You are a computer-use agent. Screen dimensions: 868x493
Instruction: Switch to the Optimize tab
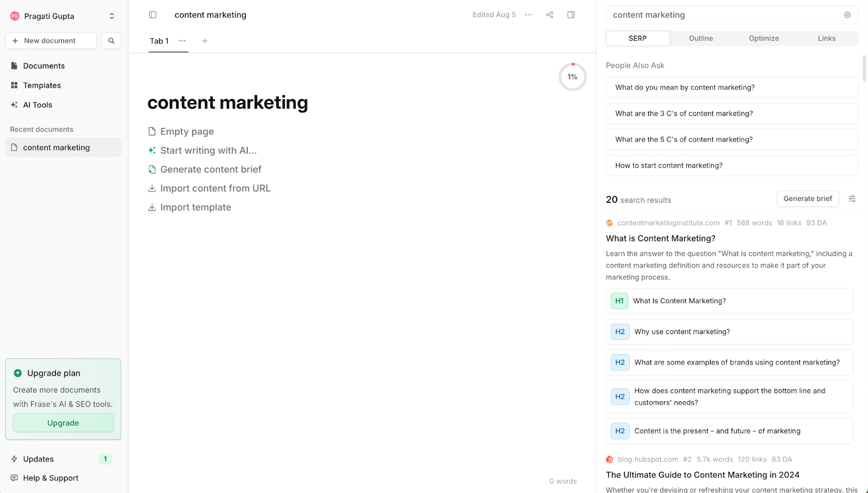coord(763,38)
